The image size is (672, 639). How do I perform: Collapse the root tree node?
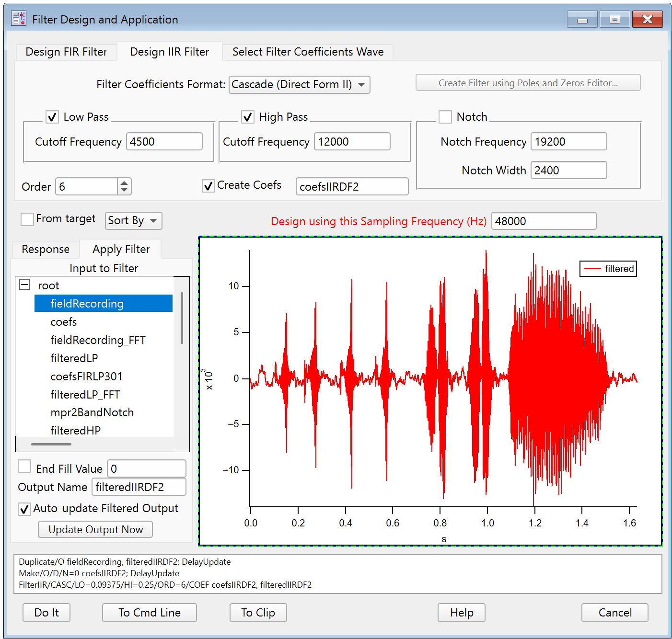24,285
